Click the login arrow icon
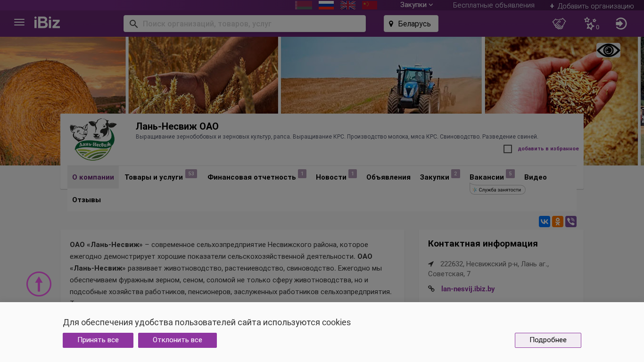644x362 pixels. coord(621,24)
